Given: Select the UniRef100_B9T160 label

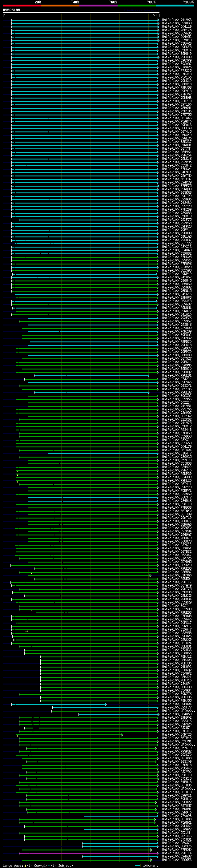Looking at the screenshot, I should point(176,104).
